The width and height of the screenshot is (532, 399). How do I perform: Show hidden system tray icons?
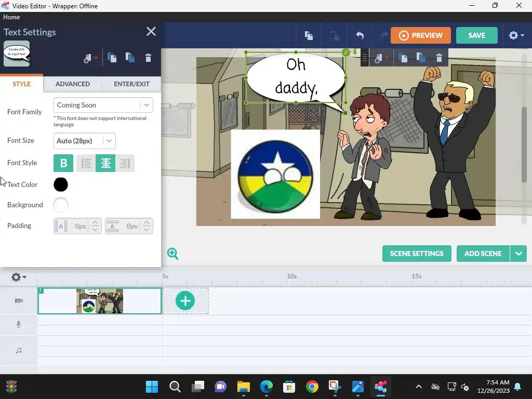pos(419,387)
